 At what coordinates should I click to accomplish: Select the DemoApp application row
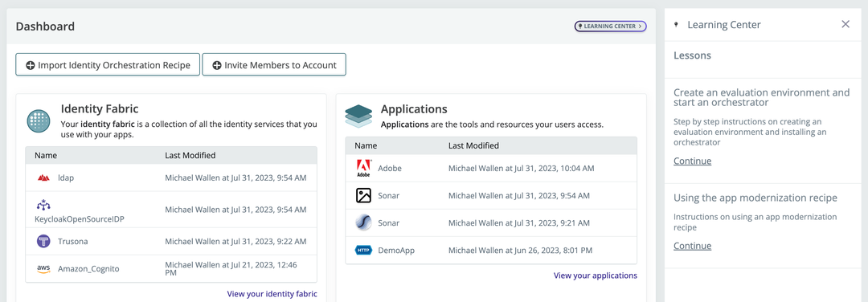pos(491,251)
